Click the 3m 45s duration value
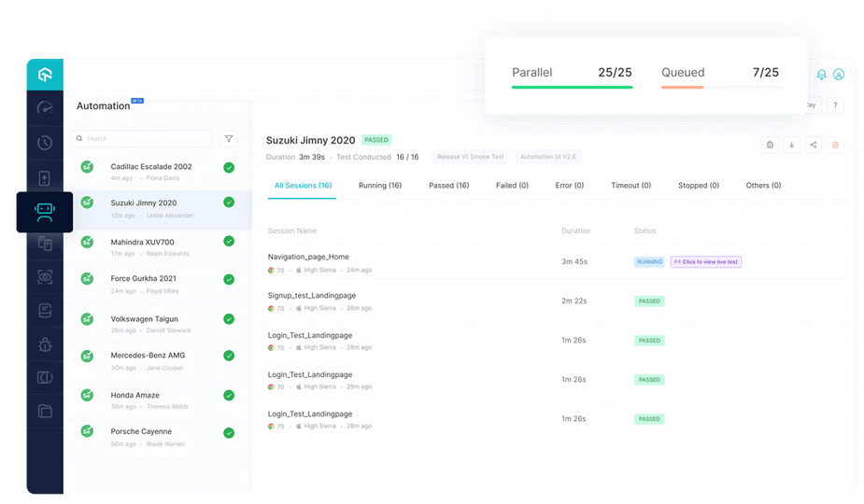The image size is (864, 504). point(574,261)
